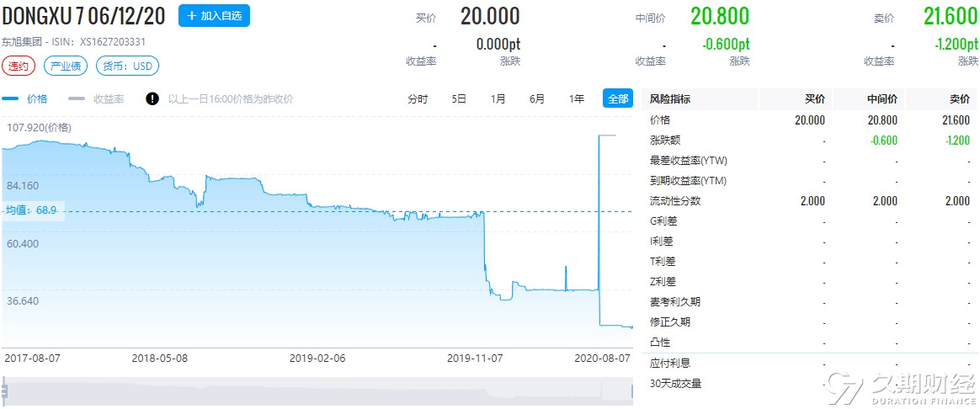The image size is (980, 409).
Task: Click the T利差 row label
Action: 663,261
